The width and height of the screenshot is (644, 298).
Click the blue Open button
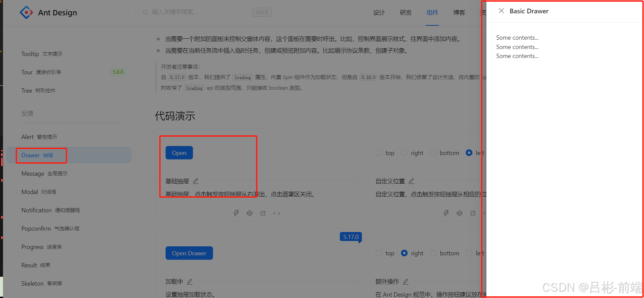click(179, 153)
